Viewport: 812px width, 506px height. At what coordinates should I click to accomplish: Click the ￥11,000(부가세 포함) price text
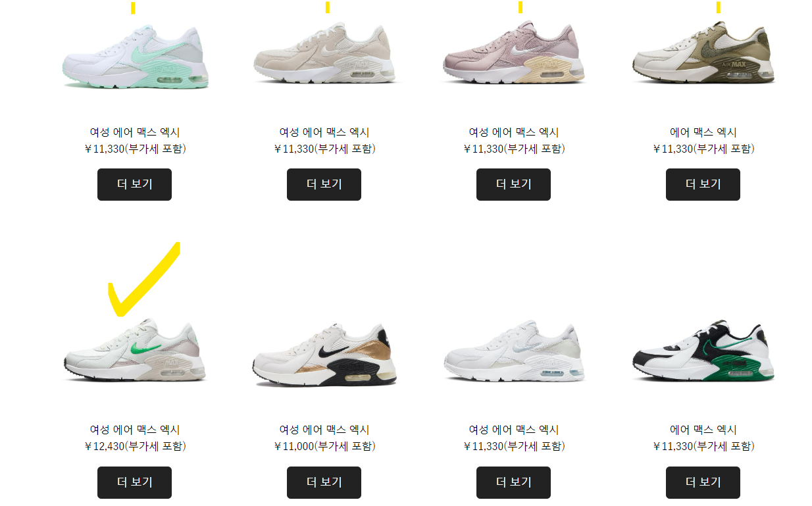click(x=324, y=446)
